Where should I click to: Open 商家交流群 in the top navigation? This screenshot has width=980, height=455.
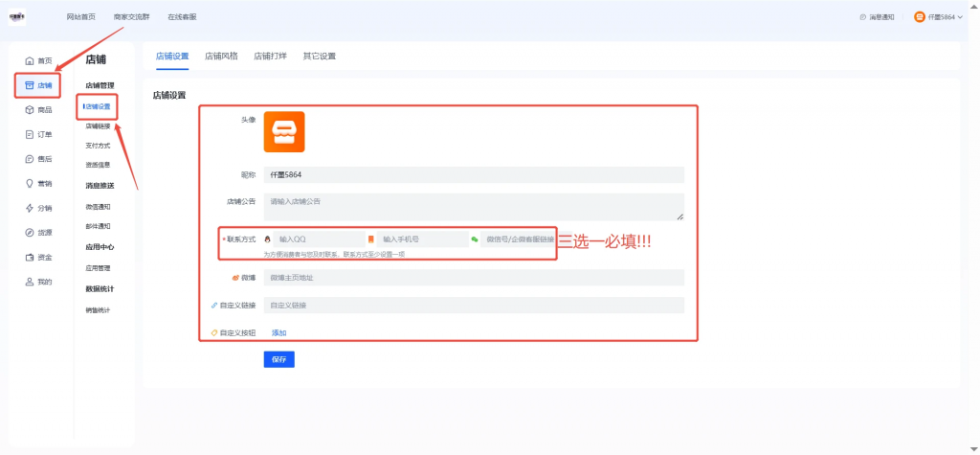pyautogui.click(x=132, y=17)
